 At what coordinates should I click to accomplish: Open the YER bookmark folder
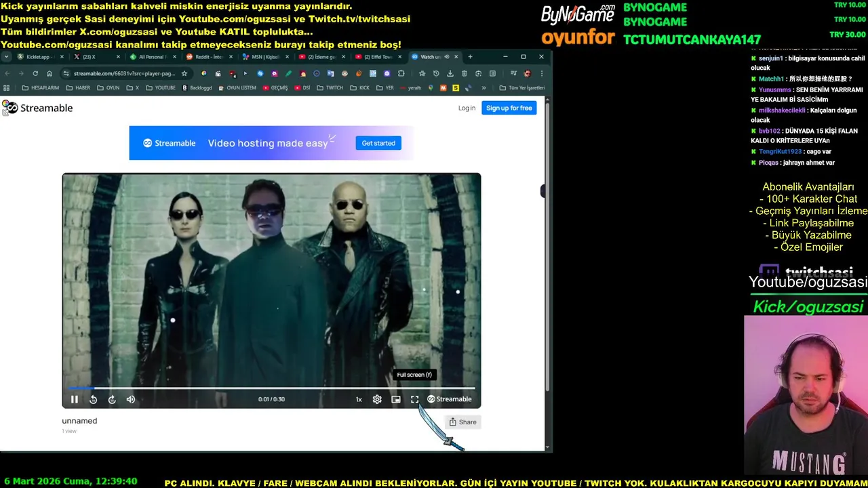[385, 87]
